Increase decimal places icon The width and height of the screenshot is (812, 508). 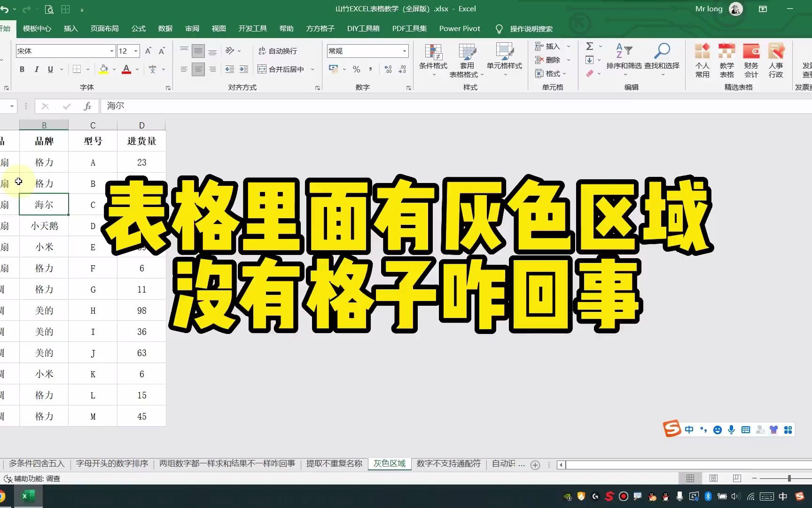point(388,69)
